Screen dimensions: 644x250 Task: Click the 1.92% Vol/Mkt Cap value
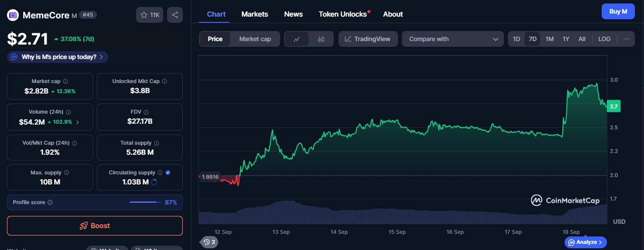(x=50, y=152)
